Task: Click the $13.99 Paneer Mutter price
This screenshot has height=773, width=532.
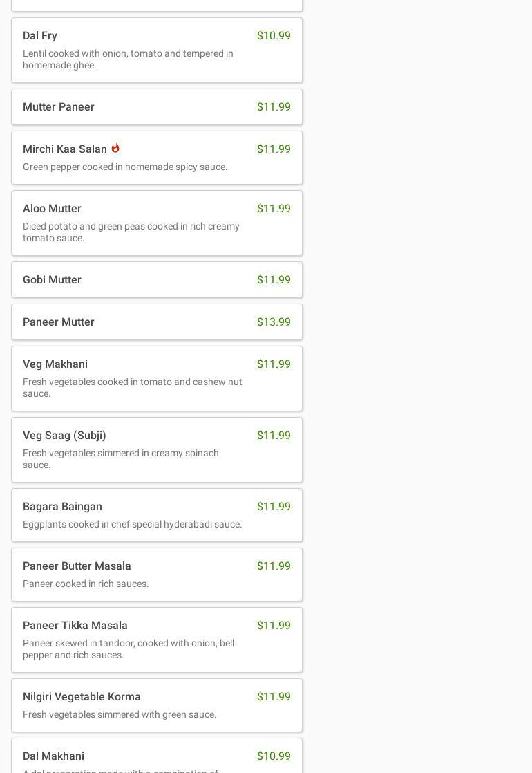Action: (x=274, y=322)
